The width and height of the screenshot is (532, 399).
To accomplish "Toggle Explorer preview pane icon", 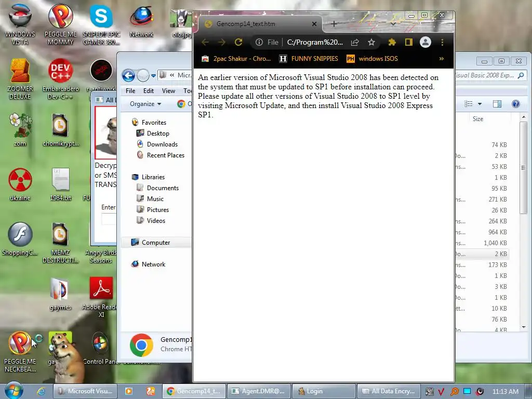I will coord(497,104).
